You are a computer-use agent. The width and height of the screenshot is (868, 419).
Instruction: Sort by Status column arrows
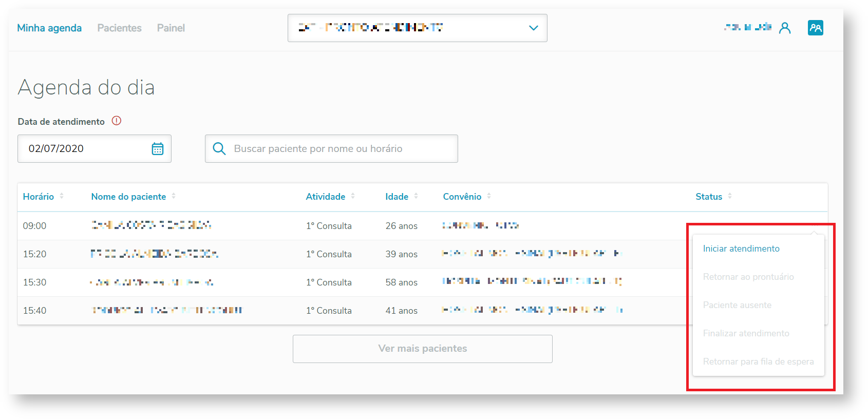[x=730, y=196]
